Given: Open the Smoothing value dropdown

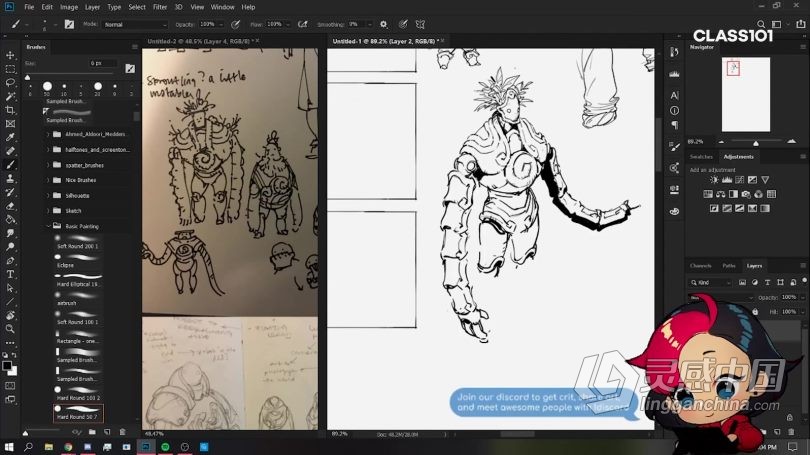Looking at the screenshot, I should tap(369, 24).
